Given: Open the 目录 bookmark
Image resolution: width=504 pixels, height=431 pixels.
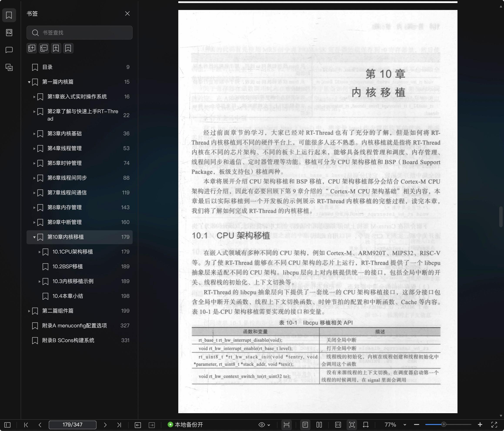Looking at the screenshot, I should point(80,67).
